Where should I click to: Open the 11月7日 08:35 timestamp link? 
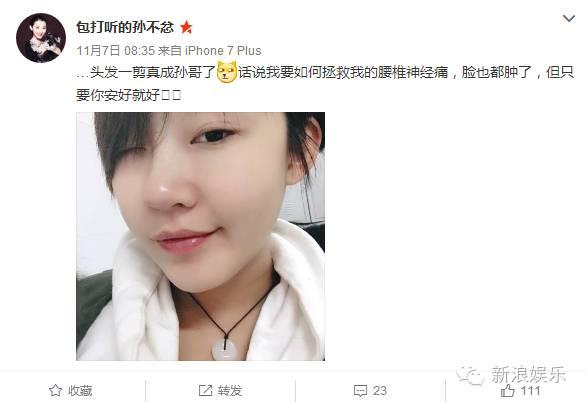point(115,50)
